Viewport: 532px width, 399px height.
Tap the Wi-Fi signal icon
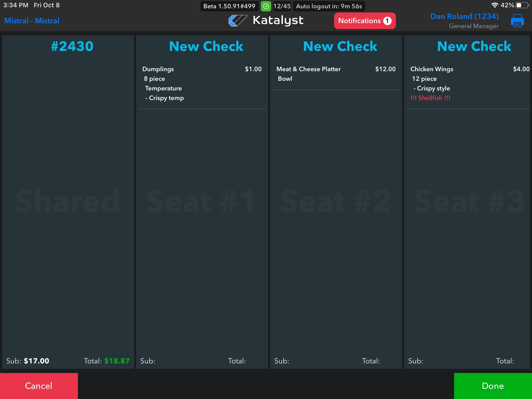click(495, 5)
